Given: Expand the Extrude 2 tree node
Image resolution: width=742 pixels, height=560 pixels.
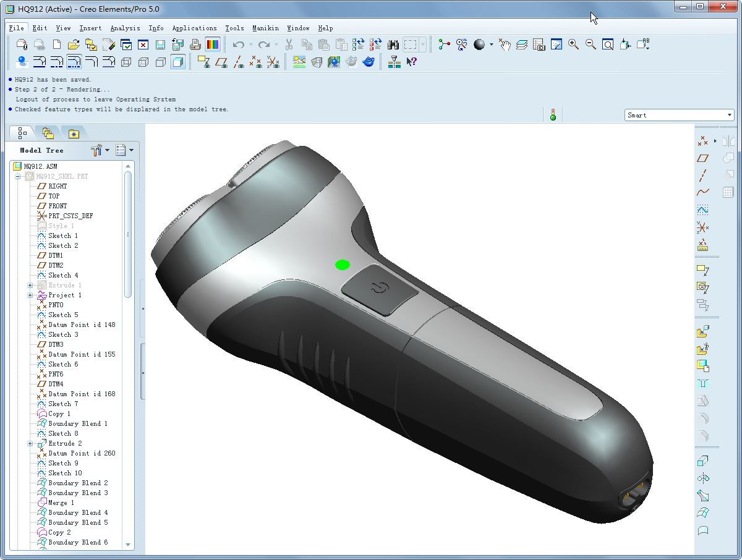Looking at the screenshot, I should point(30,443).
